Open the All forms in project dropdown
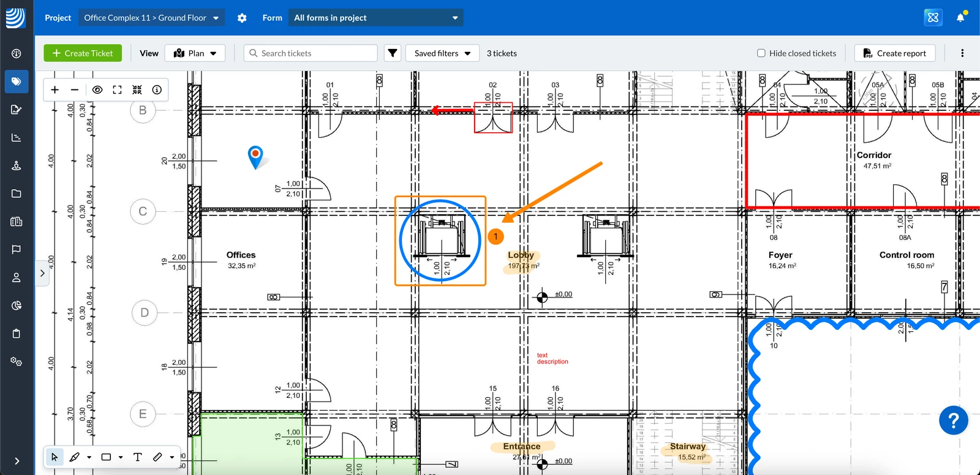 point(375,18)
